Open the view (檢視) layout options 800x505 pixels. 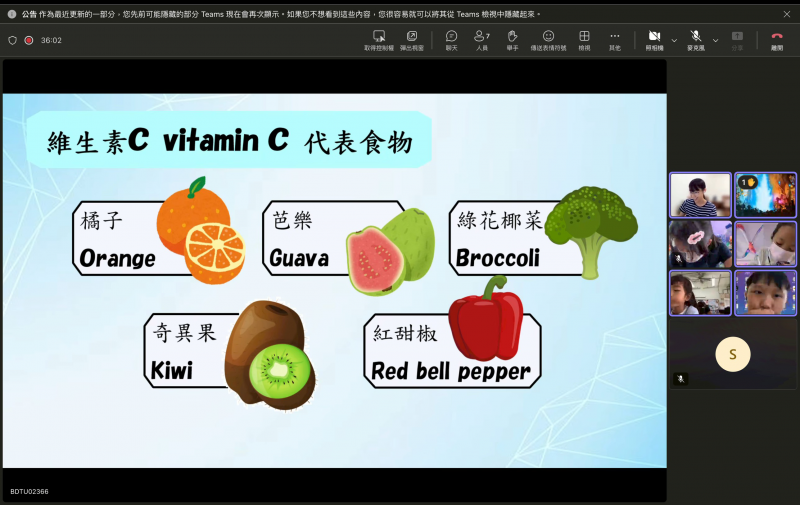coord(584,40)
